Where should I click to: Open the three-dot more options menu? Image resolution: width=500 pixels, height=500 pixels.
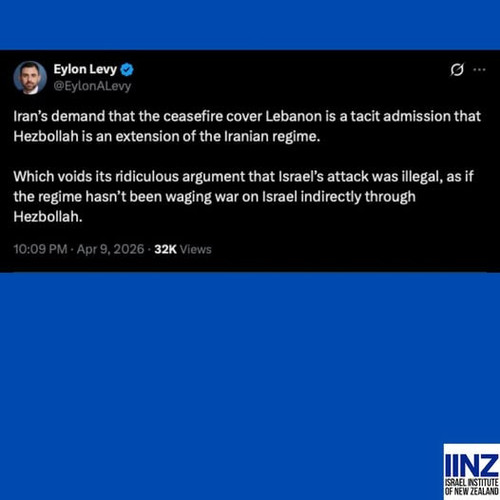click(x=479, y=70)
